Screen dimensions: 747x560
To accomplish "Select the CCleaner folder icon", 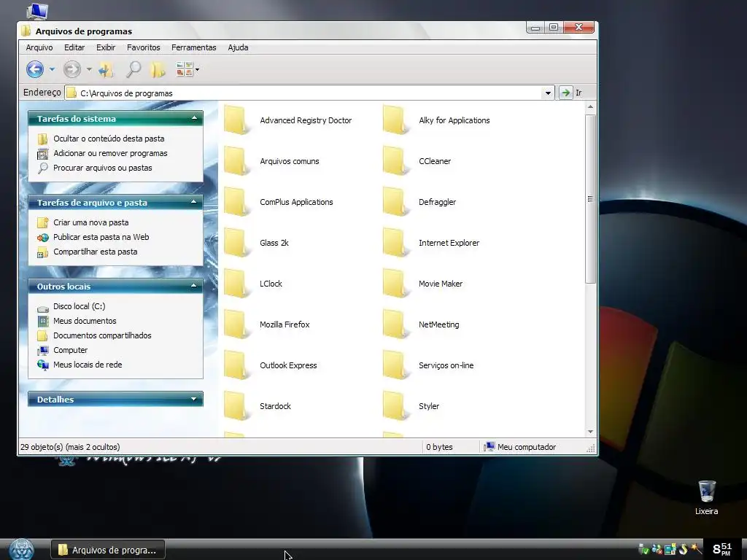I will coord(395,161).
